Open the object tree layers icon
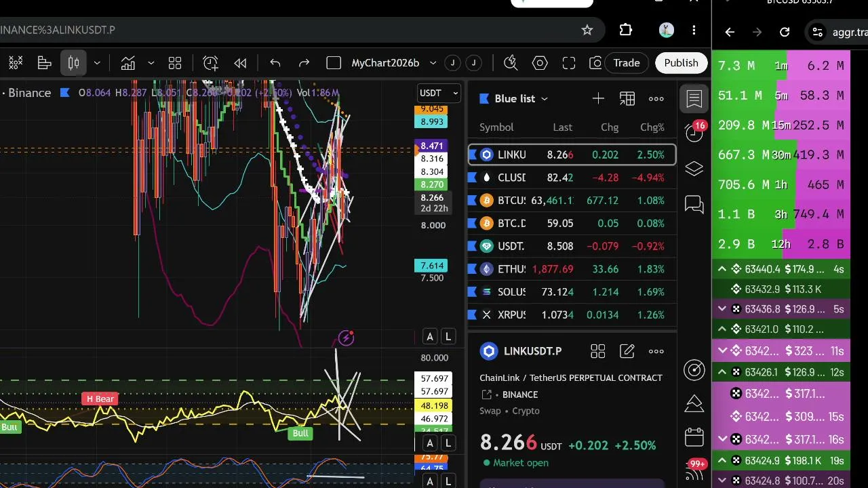868x488 pixels. tap(694, 169)
